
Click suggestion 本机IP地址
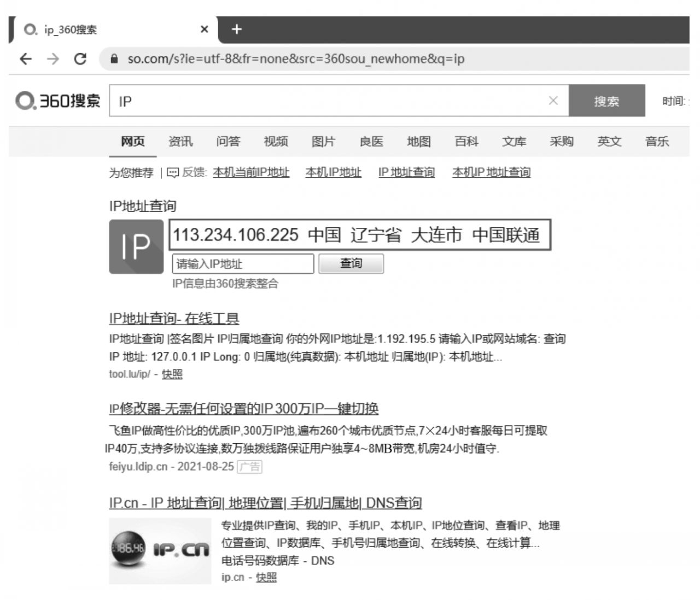pos(333,173)
